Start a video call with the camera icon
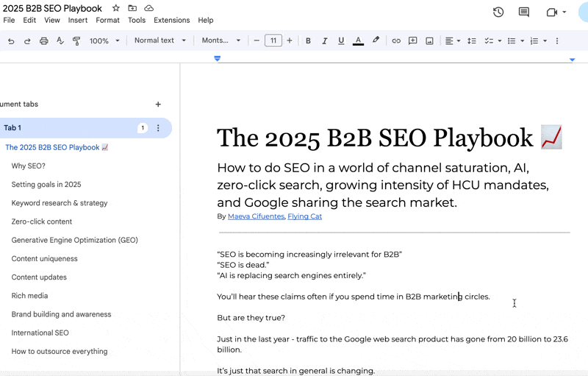The height and width of the screenshot is (376, 588). coord(552,13)
